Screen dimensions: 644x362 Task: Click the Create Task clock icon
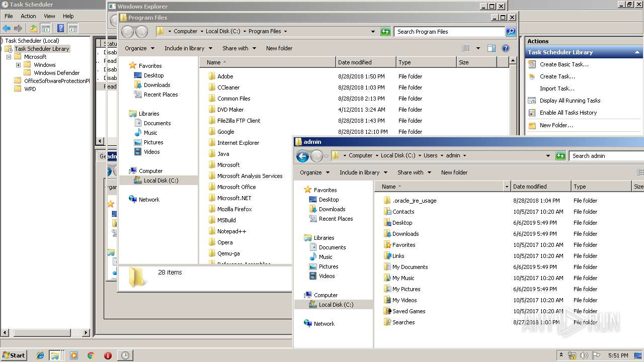pos(532,76)
